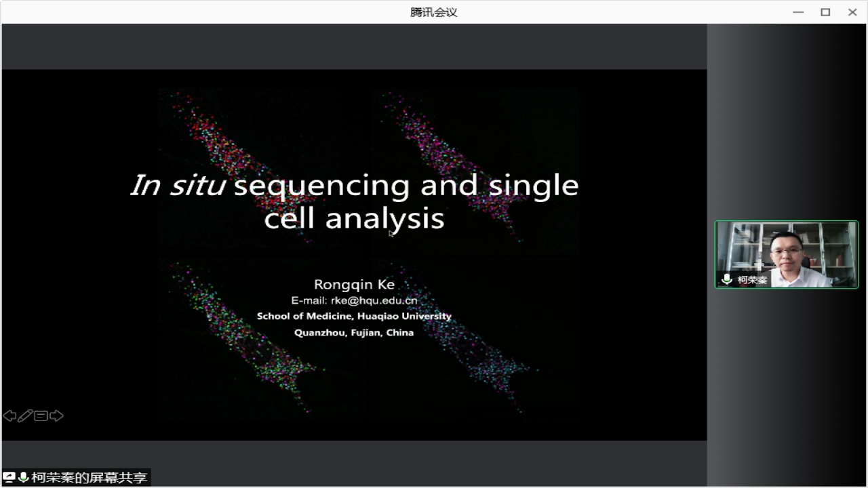Click the screen share icon in bottom label

tap(9, 478)
